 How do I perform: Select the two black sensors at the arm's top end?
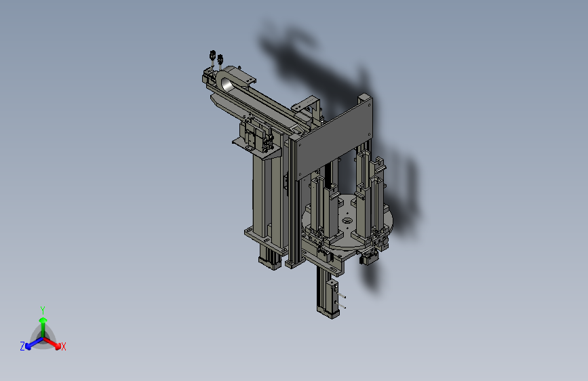(x=216, y=58)
